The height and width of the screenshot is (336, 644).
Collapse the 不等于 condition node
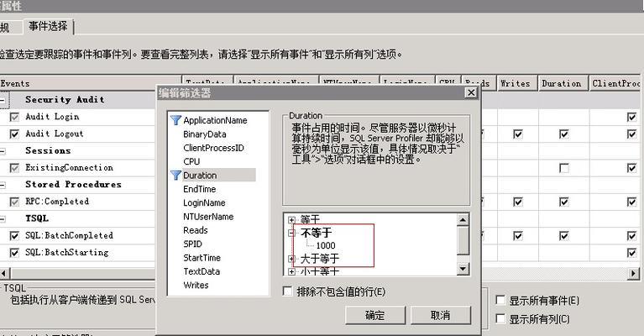point(291,233)
